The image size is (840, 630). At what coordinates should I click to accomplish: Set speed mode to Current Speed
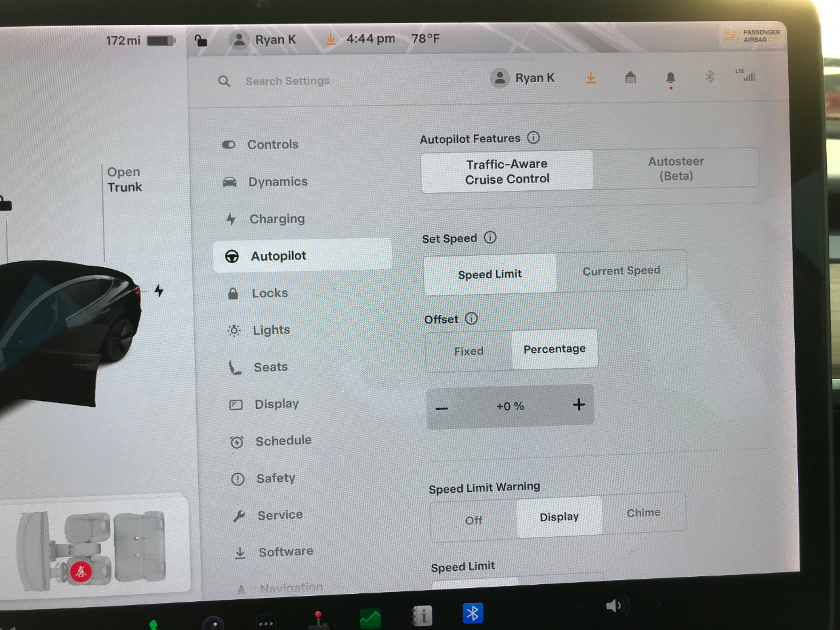[x=621, y=270]
